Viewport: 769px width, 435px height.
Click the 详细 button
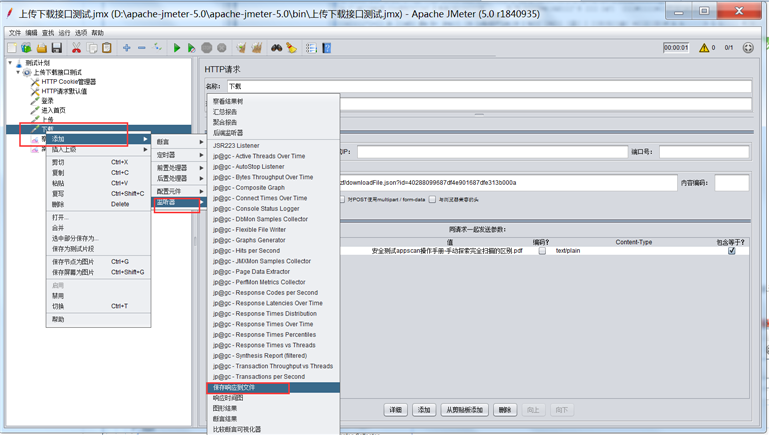tap(396, 410)
